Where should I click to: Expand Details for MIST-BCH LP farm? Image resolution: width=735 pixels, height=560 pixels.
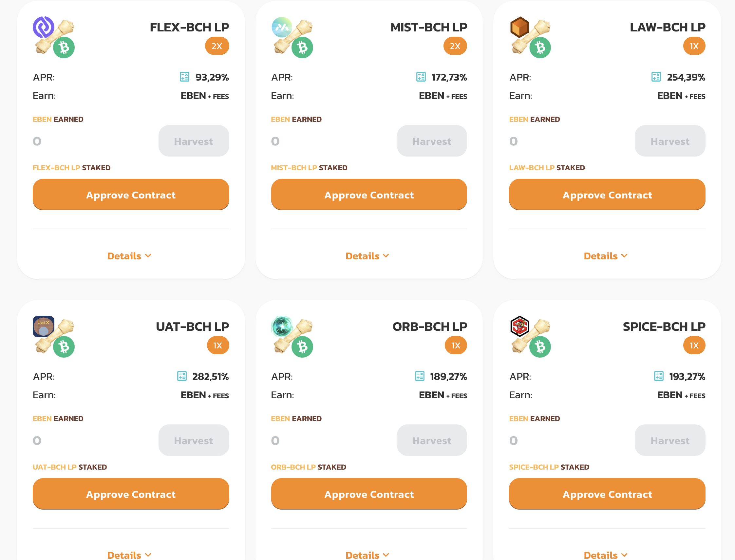pyautogui.click(x=367, y=256)
